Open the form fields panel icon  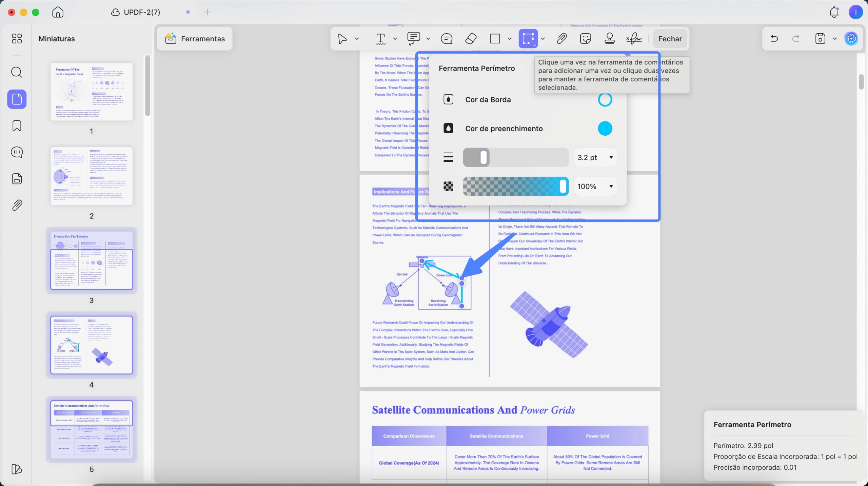click(x=17, y=179)
